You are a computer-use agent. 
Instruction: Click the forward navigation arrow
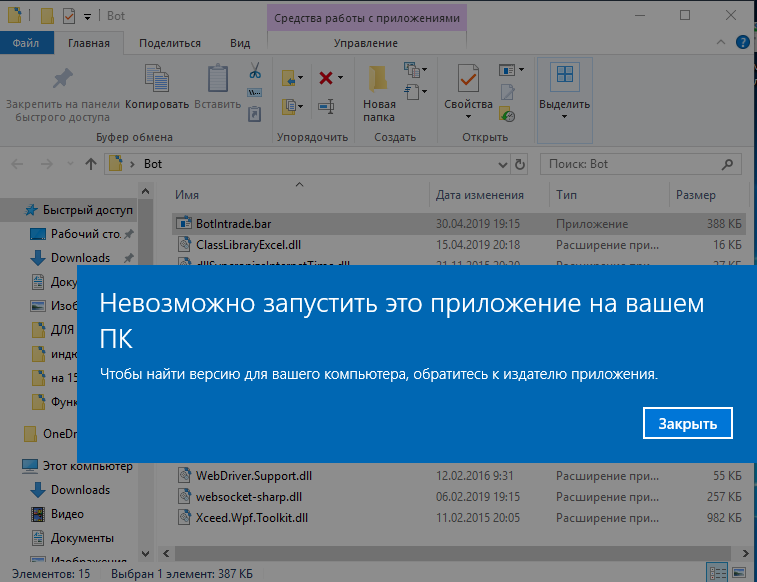tap(47, 164)
